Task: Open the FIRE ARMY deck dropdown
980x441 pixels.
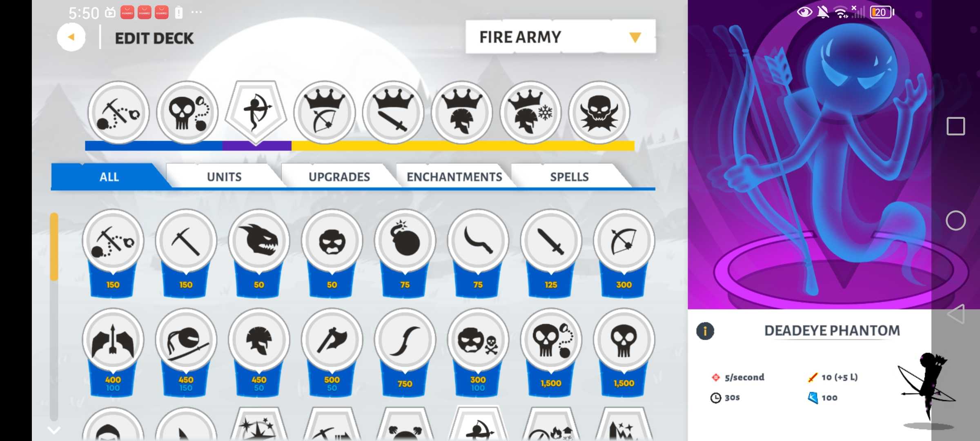Action: pyautogui.click(x=561, y=37)
